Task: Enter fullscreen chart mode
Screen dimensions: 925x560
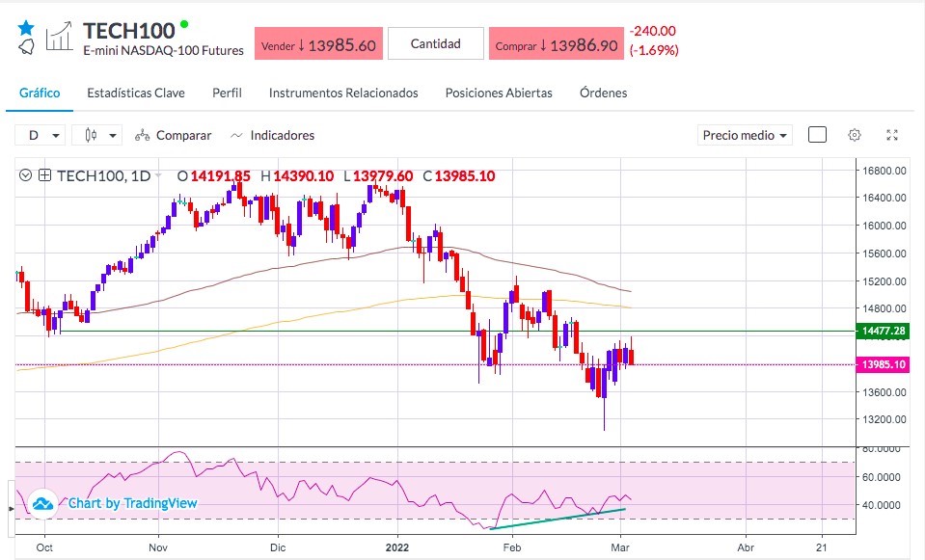Action: click(x=892, y=135)
